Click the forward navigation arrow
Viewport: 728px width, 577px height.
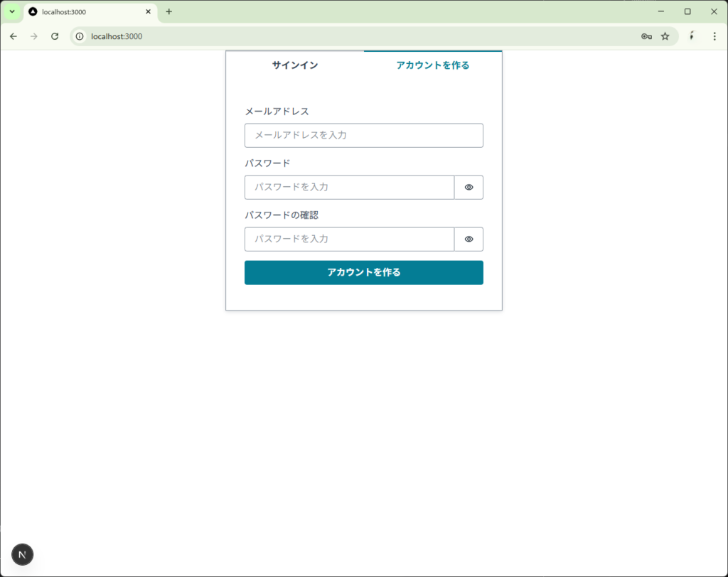coord(33,36)
